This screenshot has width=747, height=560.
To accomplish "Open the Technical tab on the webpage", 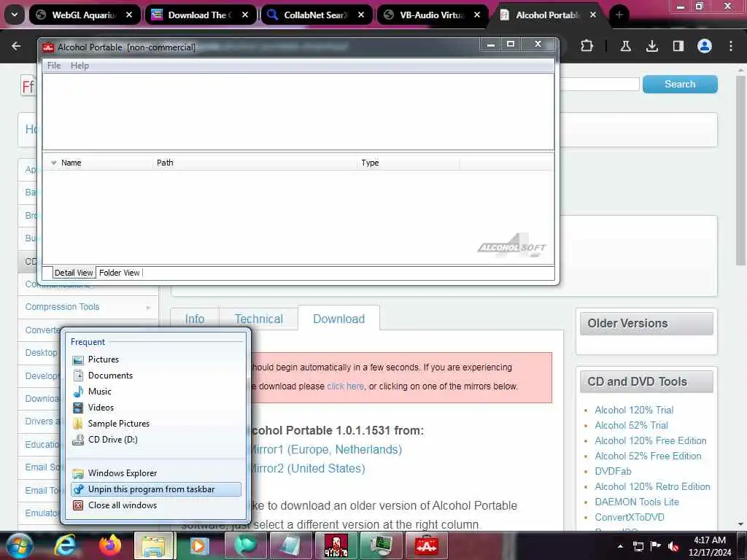I will (x=259, y=319).
